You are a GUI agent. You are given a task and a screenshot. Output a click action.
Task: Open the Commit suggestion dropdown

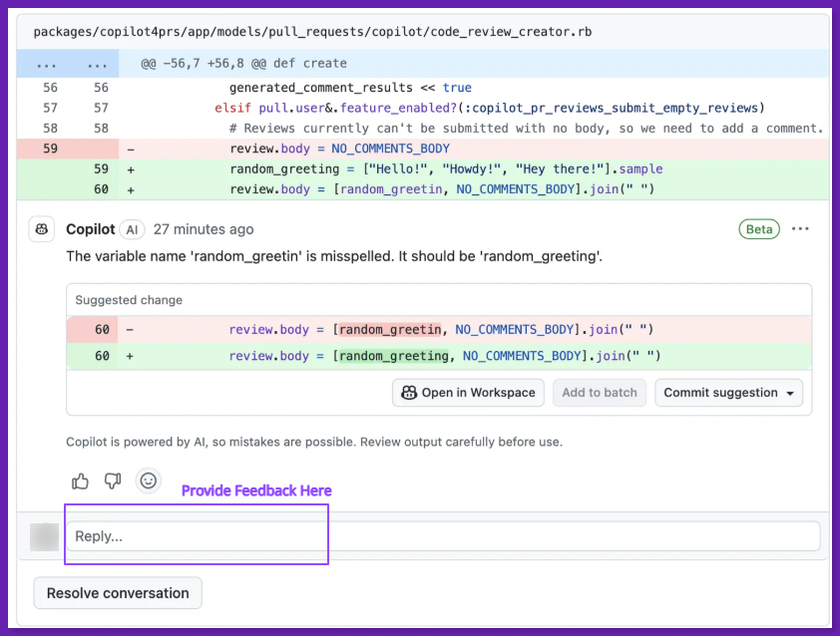click(729, 393)
